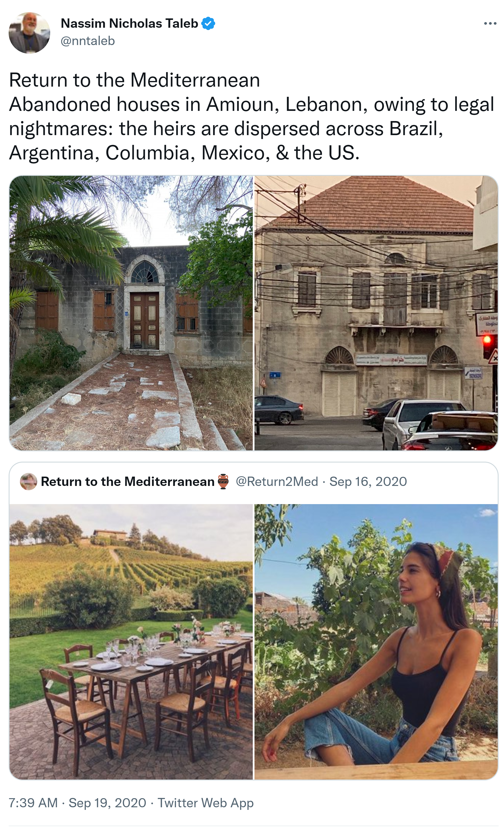
Task: Open the @nntaleb handle link
Action: click(88, 41)
